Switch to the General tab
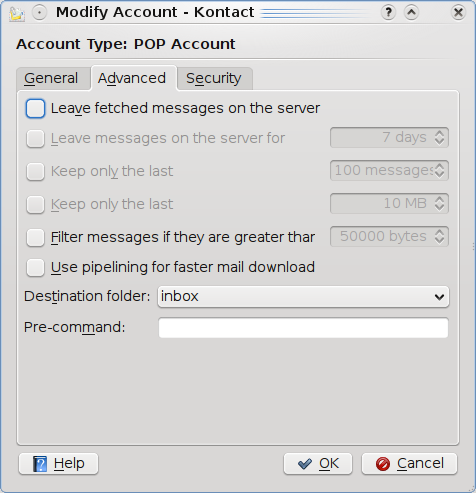 (x=53, y=79)
